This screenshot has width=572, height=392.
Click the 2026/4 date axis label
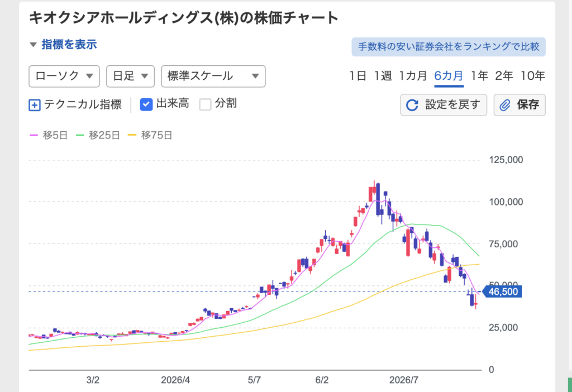coord(175,380)
